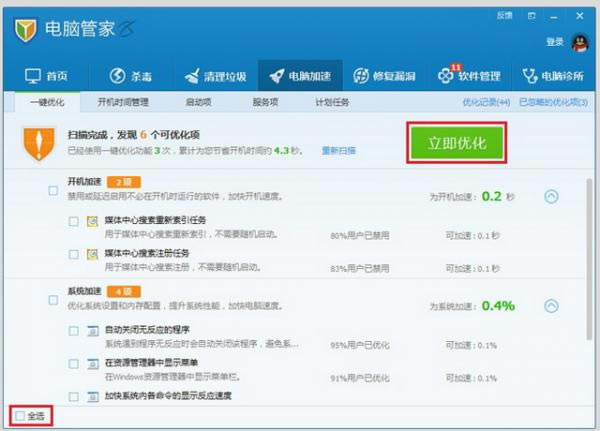Viewport: 600px width, 431px height.
Task: Open 软件管理 software management icon
Action: 446,76
